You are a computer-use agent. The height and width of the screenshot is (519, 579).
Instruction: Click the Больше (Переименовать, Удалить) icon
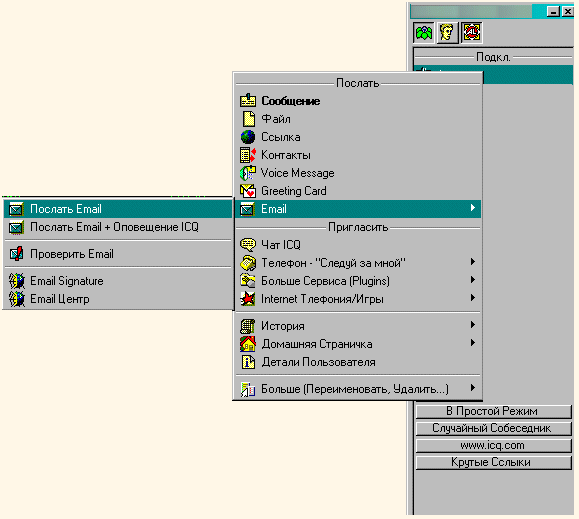pyautogui.click(x=248, y=389)
